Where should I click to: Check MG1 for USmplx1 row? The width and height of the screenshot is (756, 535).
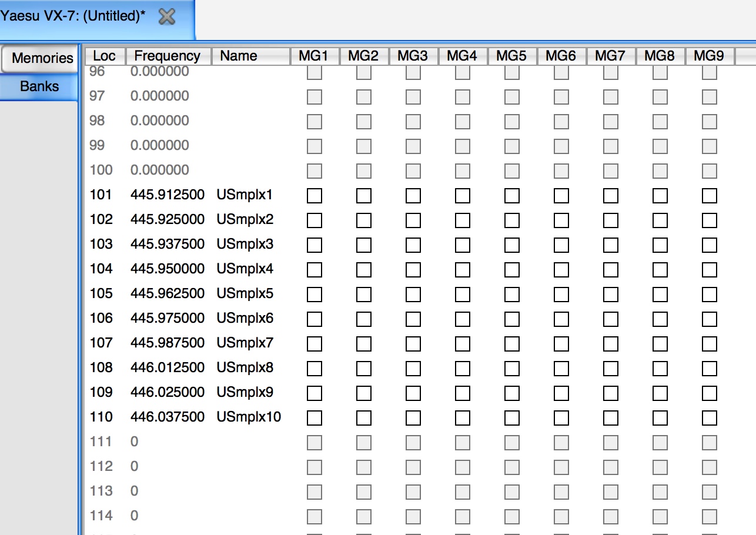coord(315,195)
